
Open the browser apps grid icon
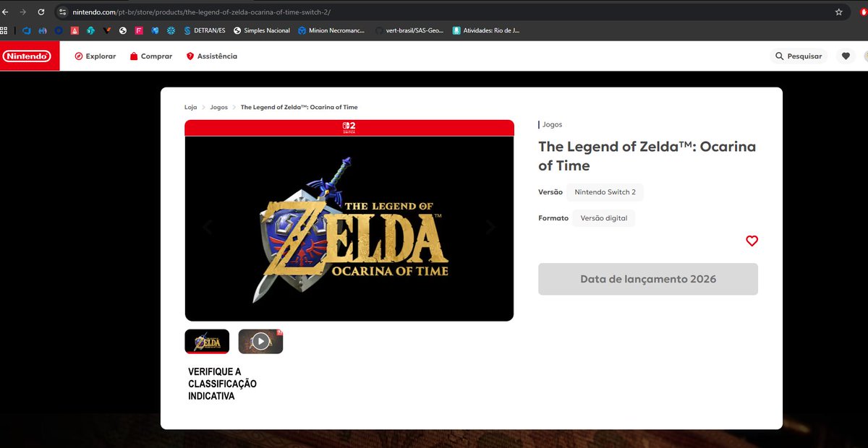pos(4,30)
